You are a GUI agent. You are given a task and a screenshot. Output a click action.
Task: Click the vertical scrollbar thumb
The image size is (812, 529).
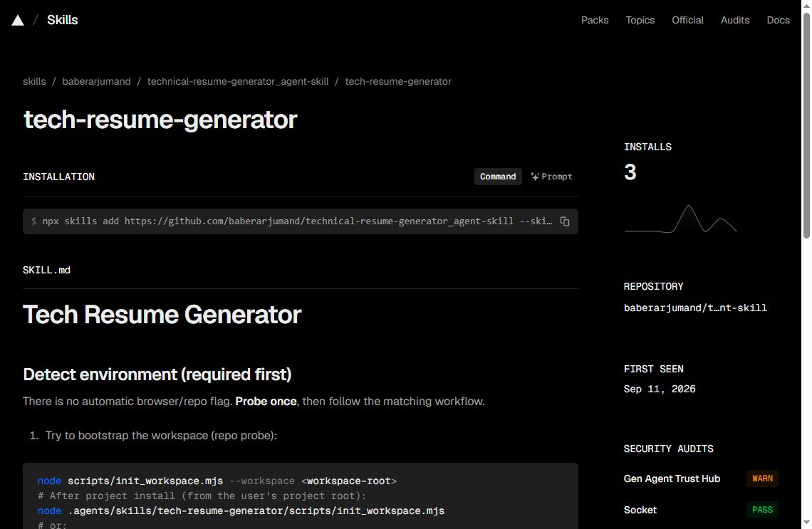pyautogui.click(x=806, y=125)
